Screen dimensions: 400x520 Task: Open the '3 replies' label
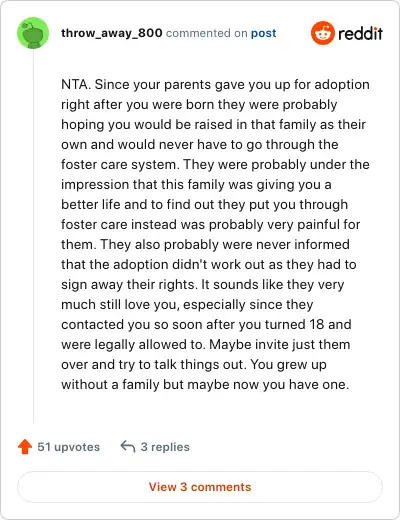(165, 447)
